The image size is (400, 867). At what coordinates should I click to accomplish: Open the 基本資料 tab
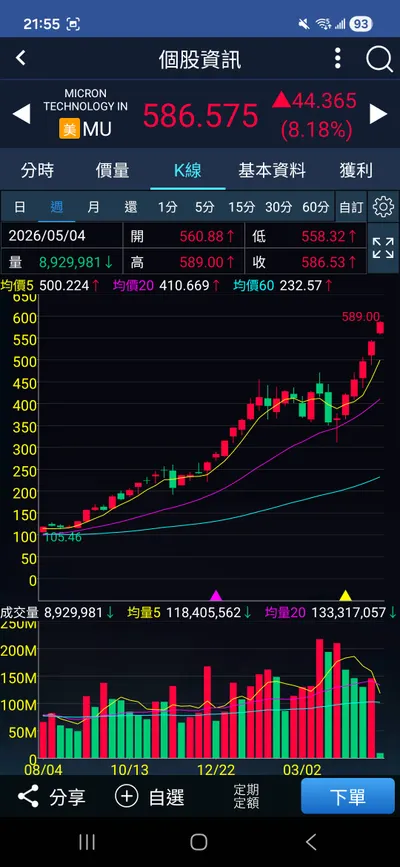pyautogui.click(x=272, y=170)
